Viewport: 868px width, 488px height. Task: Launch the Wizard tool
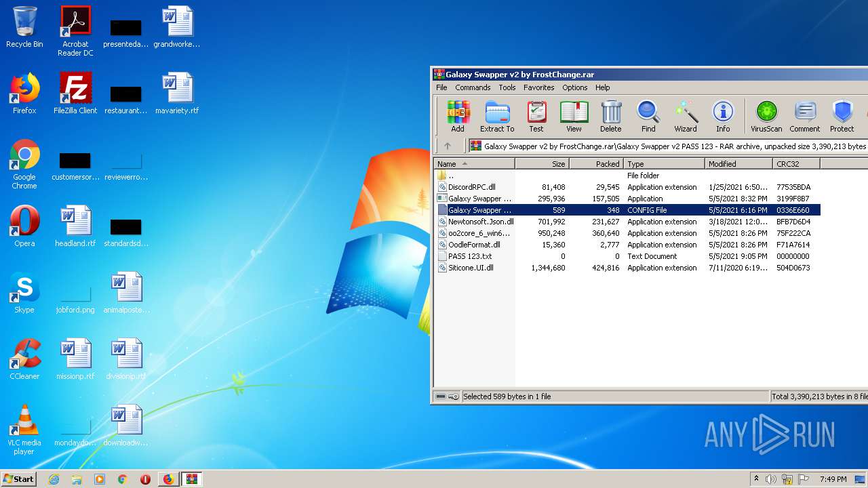[x=686, y=116]
